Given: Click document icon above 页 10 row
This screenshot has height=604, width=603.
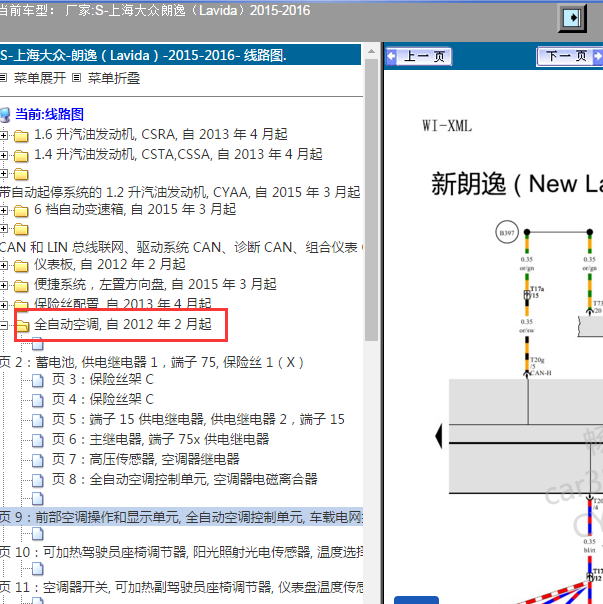Looking at the screenshot, I should pyautogui.click(x=37, y=534).
